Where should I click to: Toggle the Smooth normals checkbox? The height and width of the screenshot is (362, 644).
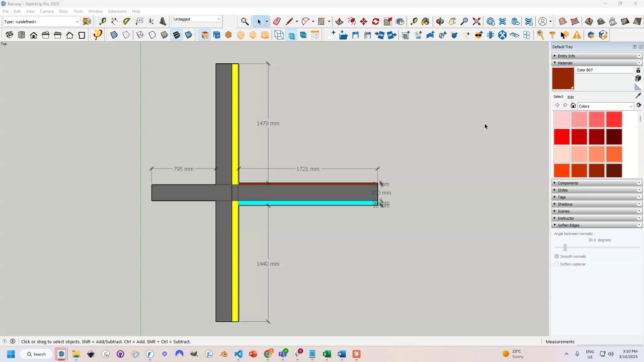(556, 256)
